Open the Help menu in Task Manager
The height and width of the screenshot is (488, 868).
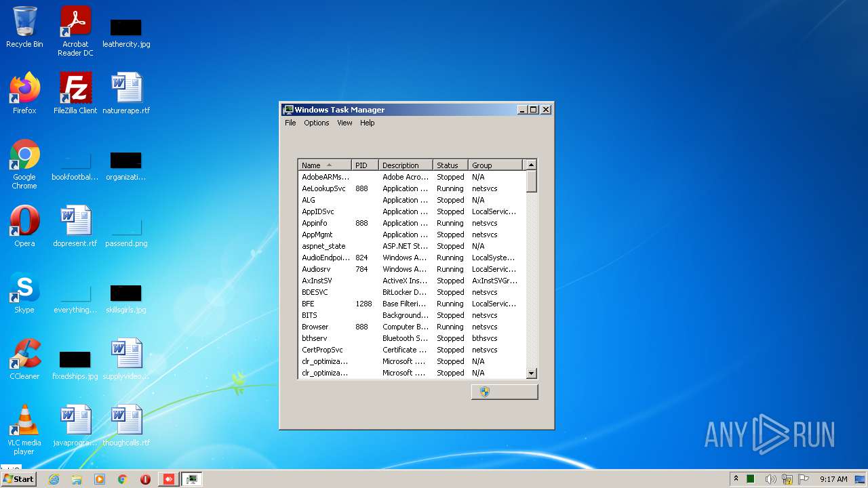367,123
